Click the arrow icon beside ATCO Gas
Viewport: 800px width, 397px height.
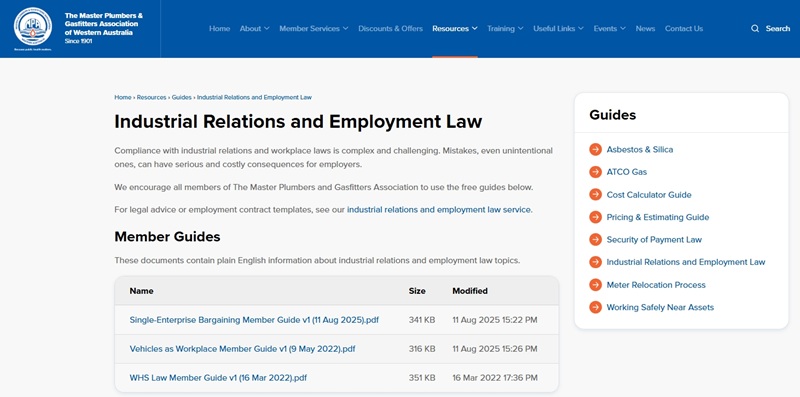595,172
